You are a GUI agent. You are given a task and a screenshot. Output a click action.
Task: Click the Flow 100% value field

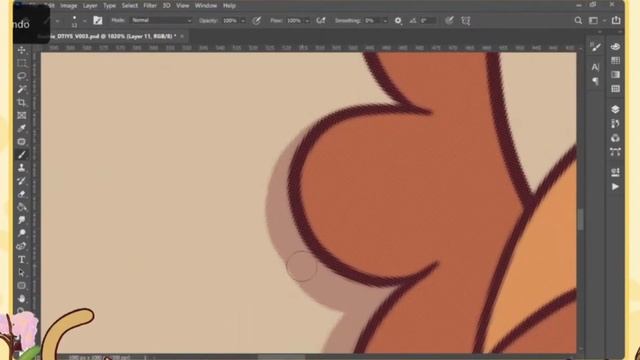tap(294, 20)
